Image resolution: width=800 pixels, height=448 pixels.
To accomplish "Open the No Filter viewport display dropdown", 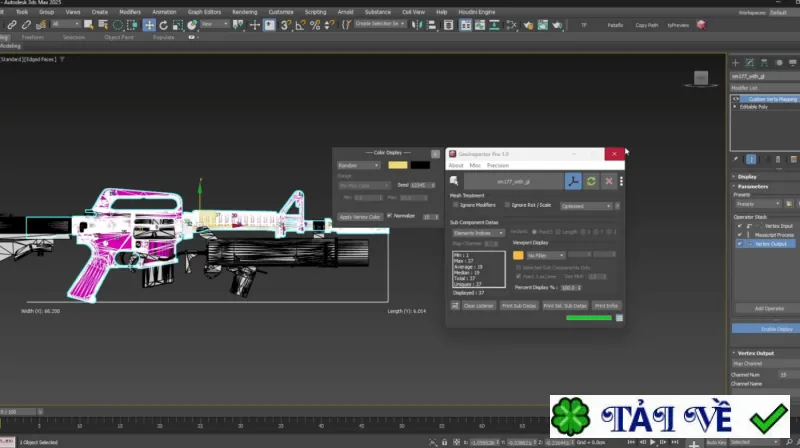I will pyautogui.click(x=545, y=255).
